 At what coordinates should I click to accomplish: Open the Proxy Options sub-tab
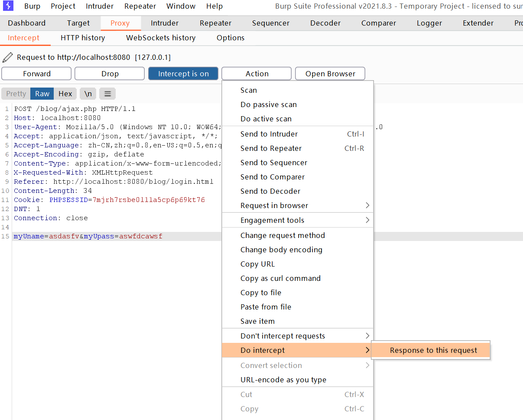[x=231, y=38]
